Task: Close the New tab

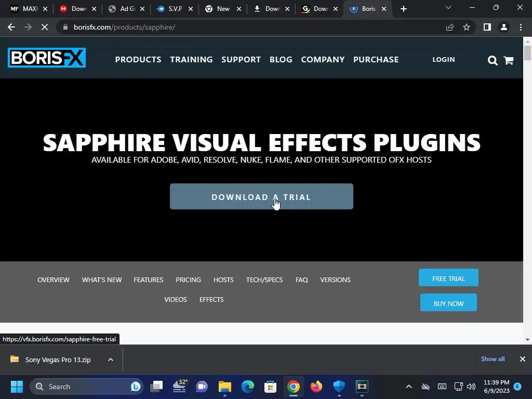Action: 239,9
